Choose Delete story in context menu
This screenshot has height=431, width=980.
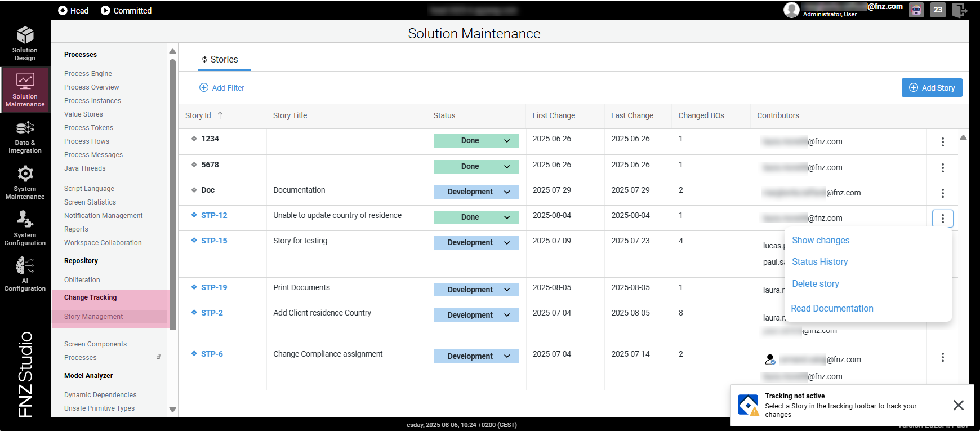coord(815,284)
